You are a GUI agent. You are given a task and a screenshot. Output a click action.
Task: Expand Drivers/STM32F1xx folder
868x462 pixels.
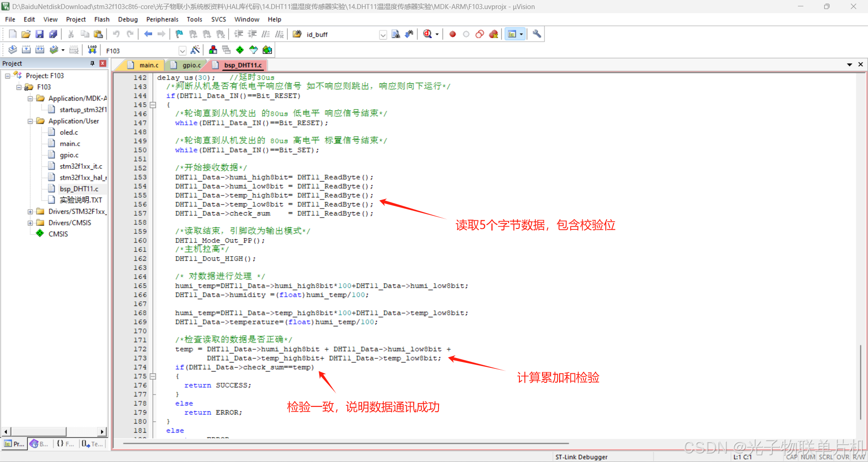(x=30, y=211)
